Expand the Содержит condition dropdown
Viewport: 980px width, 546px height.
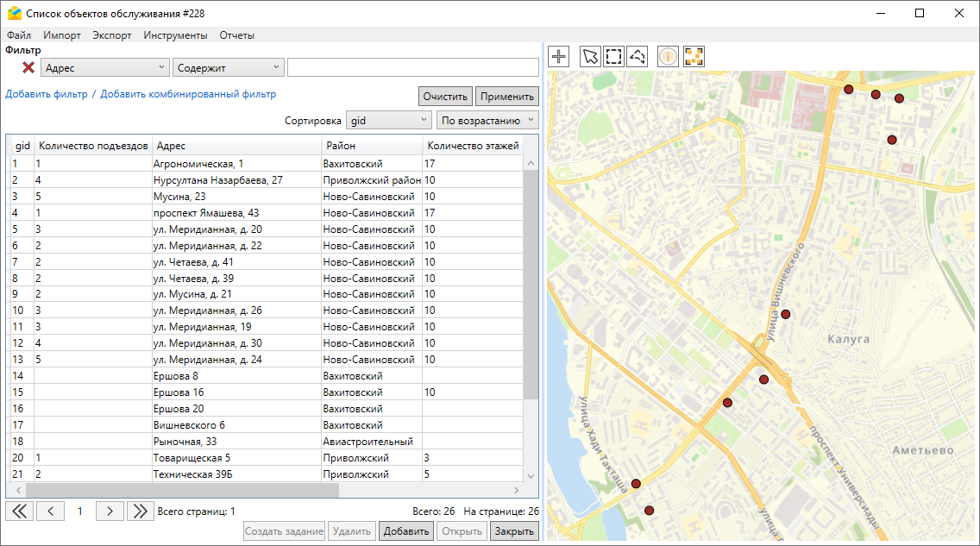click(x=228, y=67)
